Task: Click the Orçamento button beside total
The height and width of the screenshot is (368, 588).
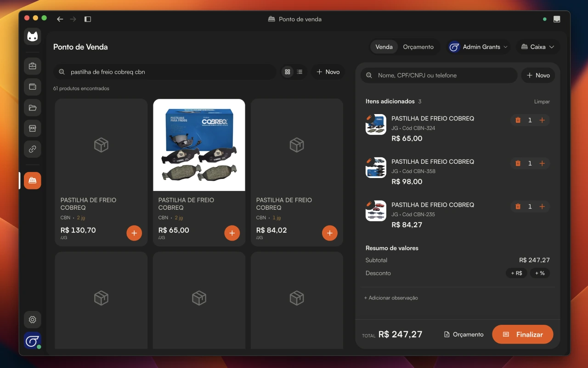Action: (464, 334)
